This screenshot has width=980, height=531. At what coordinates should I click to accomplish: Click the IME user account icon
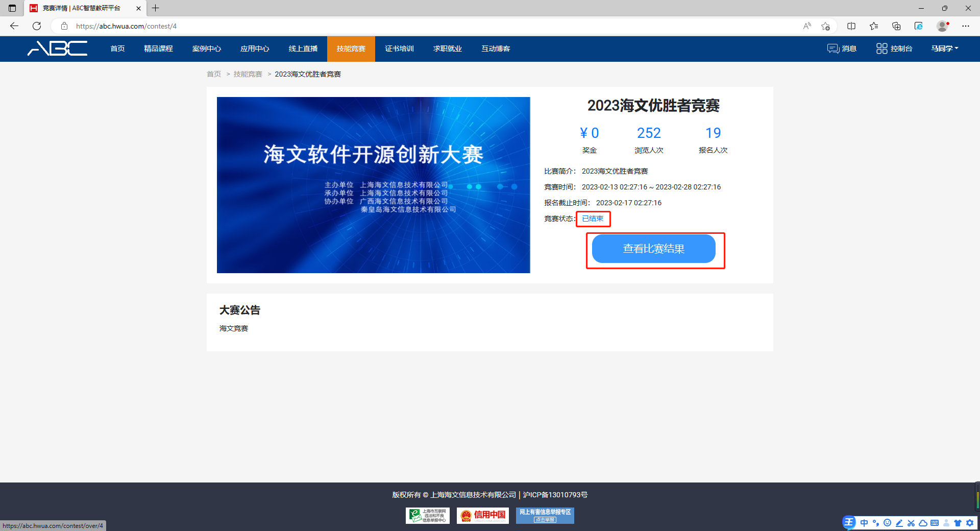coord(946,523)
